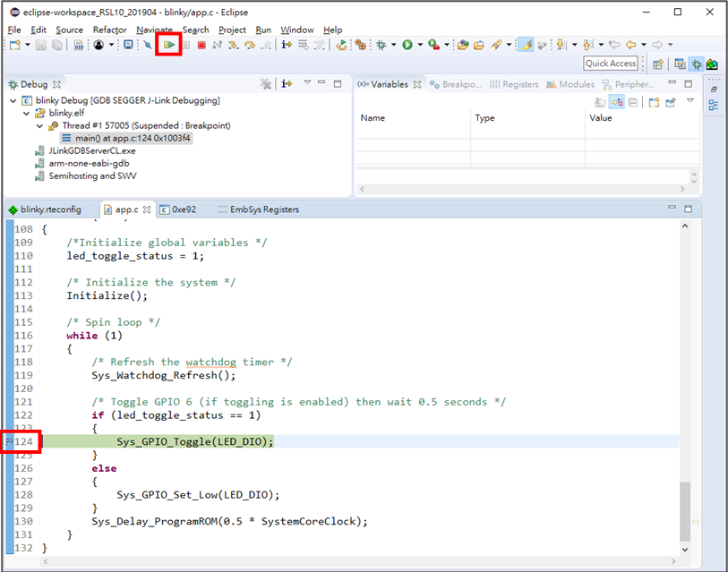
Task: Collapse the blinky.elf tree node
Action: click(x=27, y=114)
